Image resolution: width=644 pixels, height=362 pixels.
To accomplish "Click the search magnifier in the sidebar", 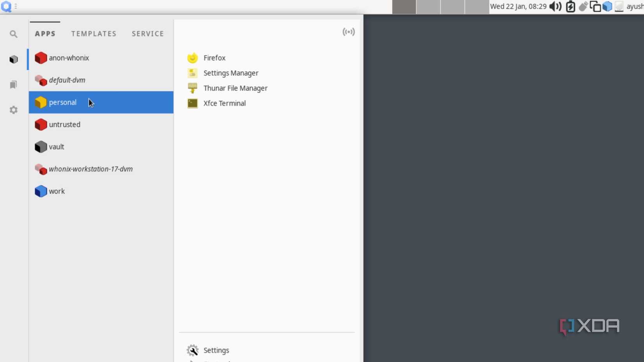I will (13, 34).
